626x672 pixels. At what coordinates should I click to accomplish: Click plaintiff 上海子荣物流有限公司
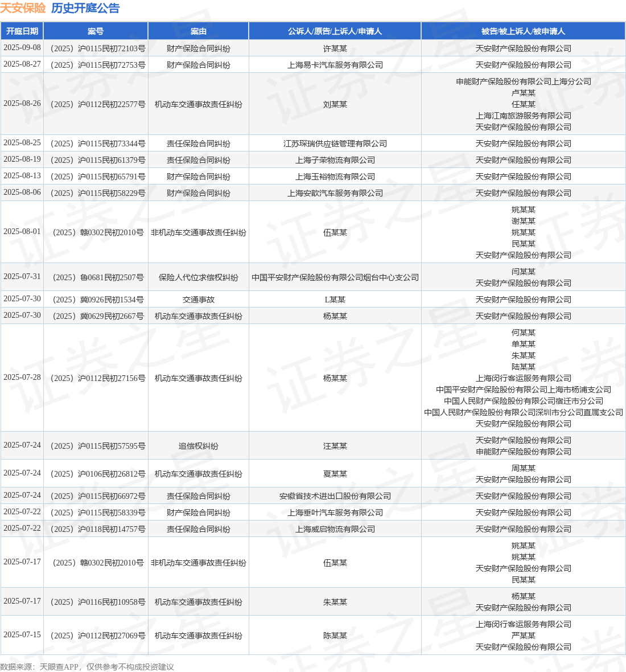coord(335,160)
